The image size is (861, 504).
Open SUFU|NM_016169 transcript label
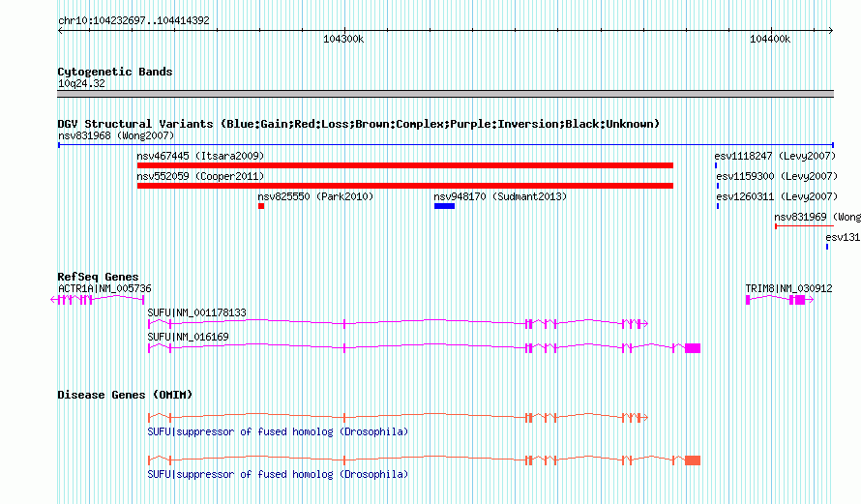(x=188, y=337)
